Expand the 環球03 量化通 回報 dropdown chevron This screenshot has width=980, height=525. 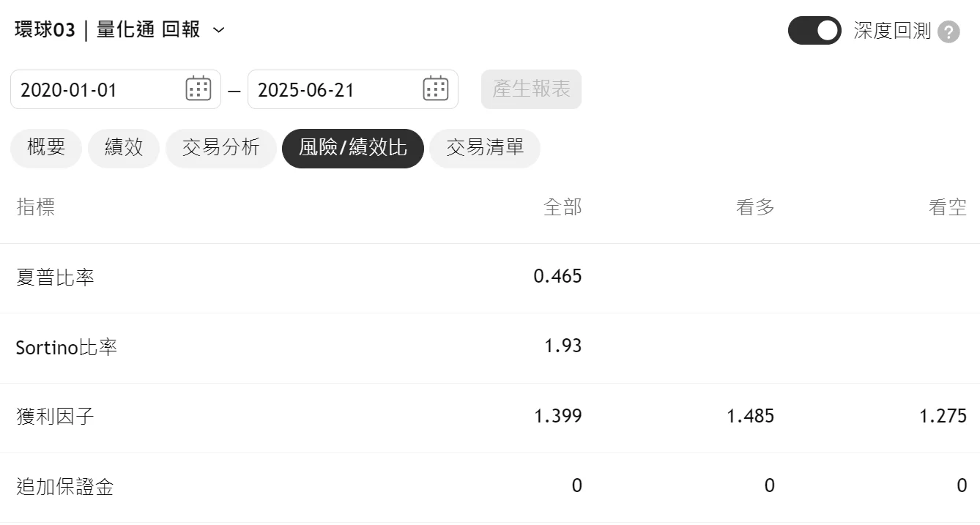218,30
